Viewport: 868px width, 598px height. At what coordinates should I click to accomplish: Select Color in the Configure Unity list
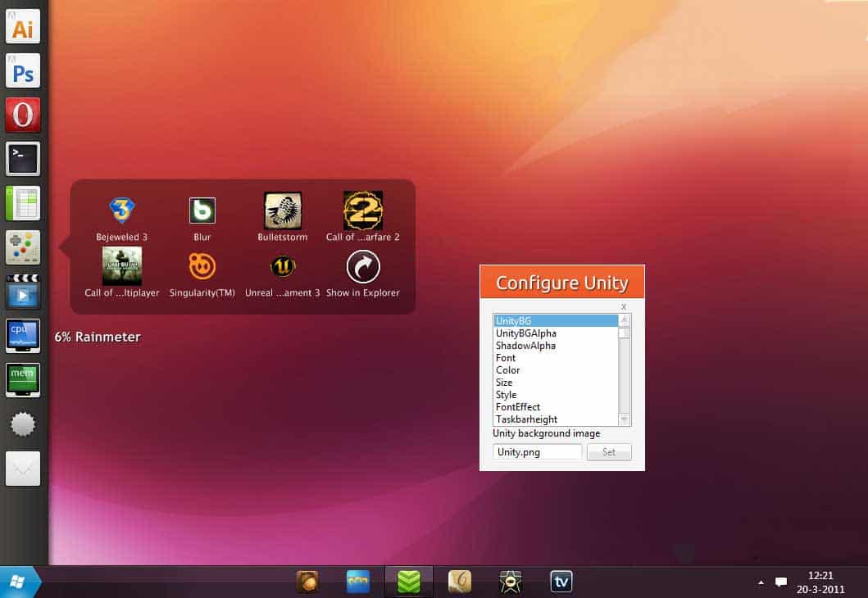[556, 370]
